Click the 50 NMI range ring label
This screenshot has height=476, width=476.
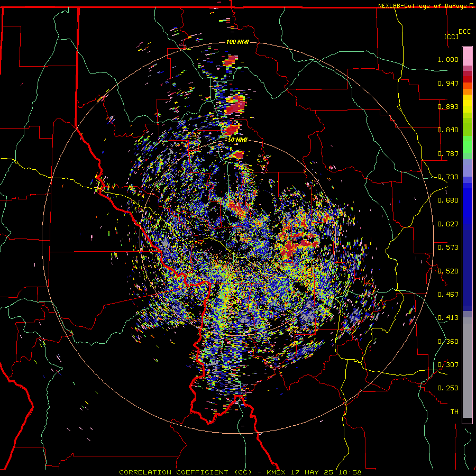pos(237,140)
